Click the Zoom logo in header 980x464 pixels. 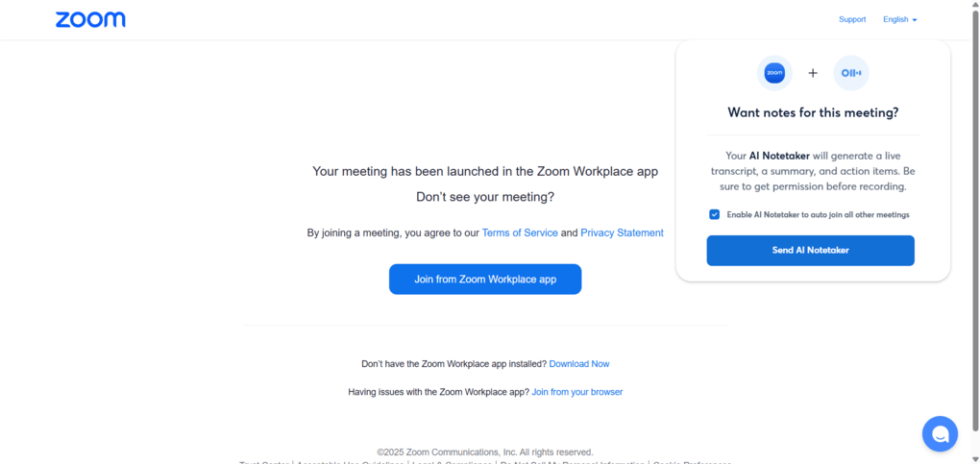(x=90, y=19)
